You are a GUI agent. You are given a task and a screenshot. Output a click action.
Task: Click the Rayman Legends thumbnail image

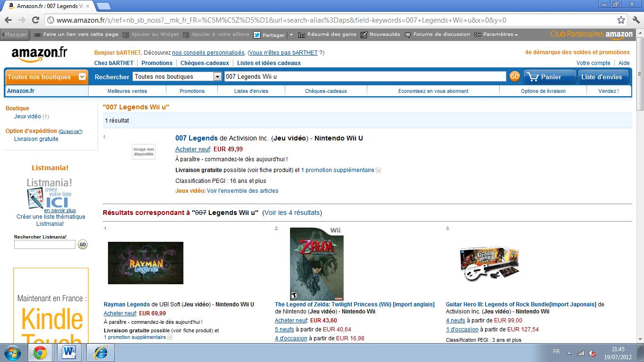pyautogui.click(x=146, y=263)
